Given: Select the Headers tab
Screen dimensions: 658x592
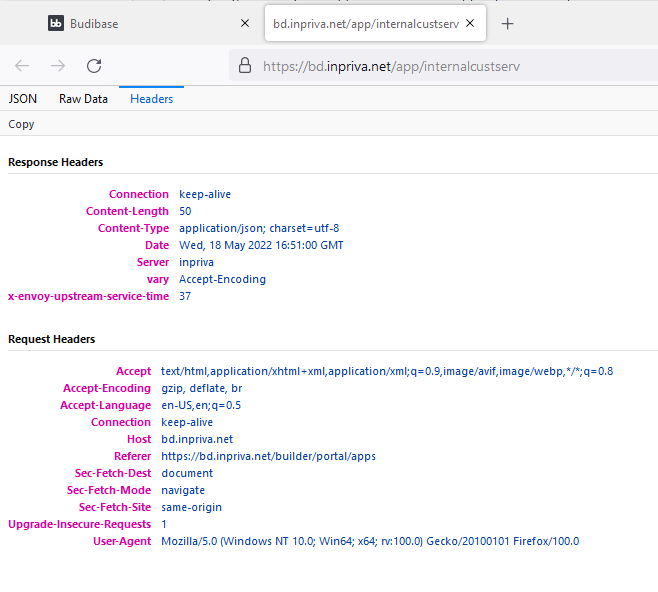Looking at the screenshot, I should (151, 99).
